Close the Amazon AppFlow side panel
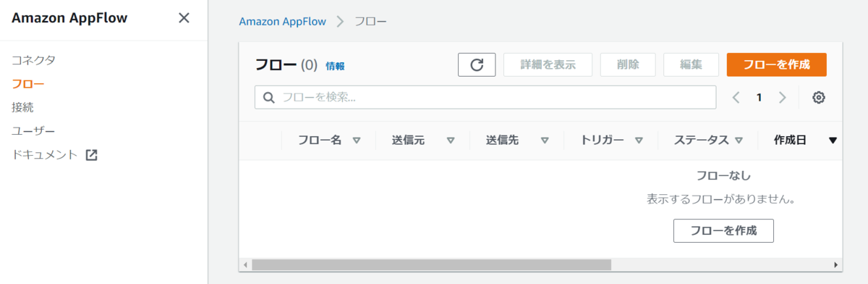 [x=184, y=18]
